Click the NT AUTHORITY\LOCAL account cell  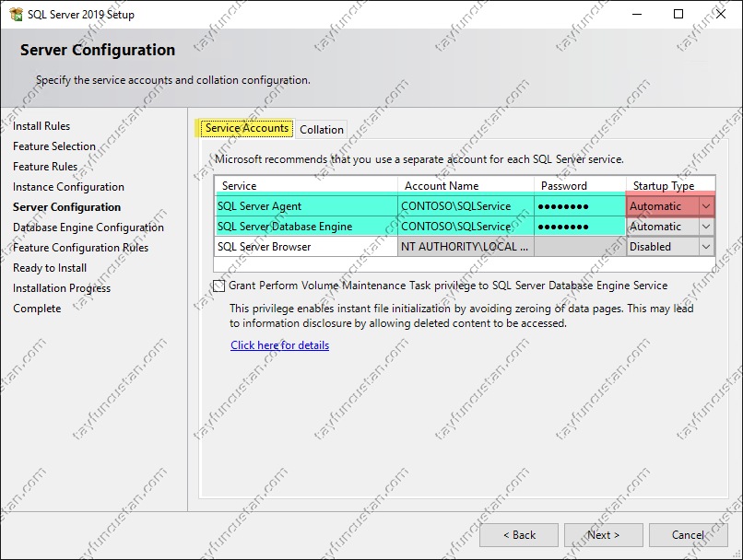click(466, 247)
